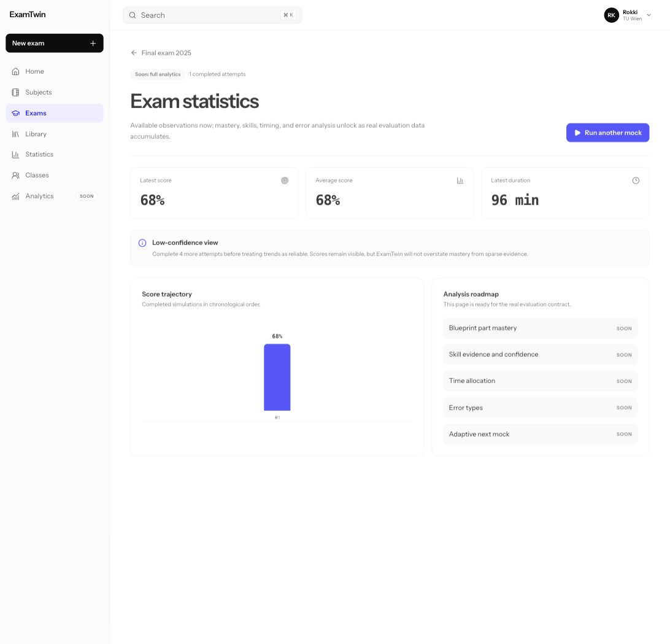Click the RK user avatar

(x=612, y=15)
